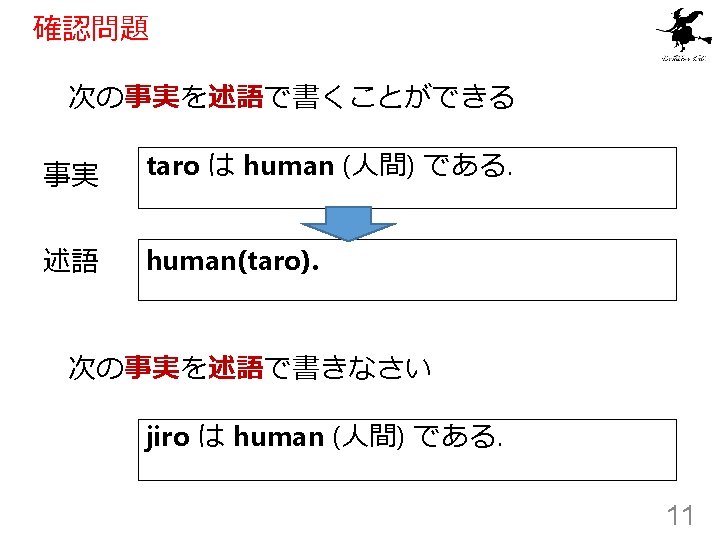This screenshot has width=720, height=540.
Task: Click the black 述語 label left of the boxes
Action: (x=70, y=262)
